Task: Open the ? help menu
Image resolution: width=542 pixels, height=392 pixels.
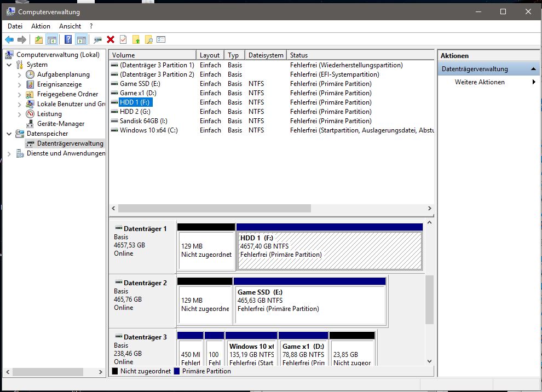Action: (x=91, y=26)
